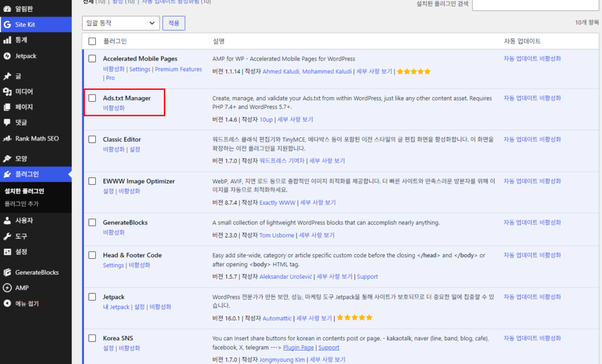Click the 10개 항목 item count text
602x364 pixels.
coord(587,23)
